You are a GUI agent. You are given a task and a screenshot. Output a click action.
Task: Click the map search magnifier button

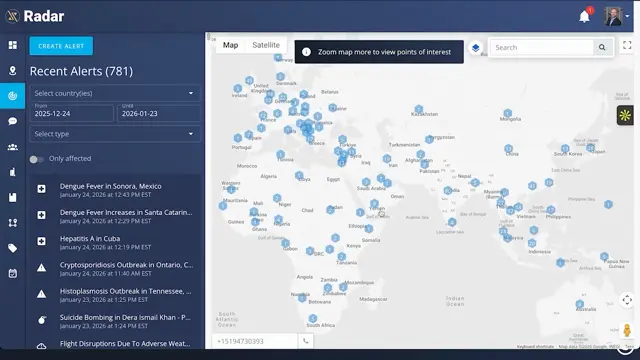(x=602, y=47)
